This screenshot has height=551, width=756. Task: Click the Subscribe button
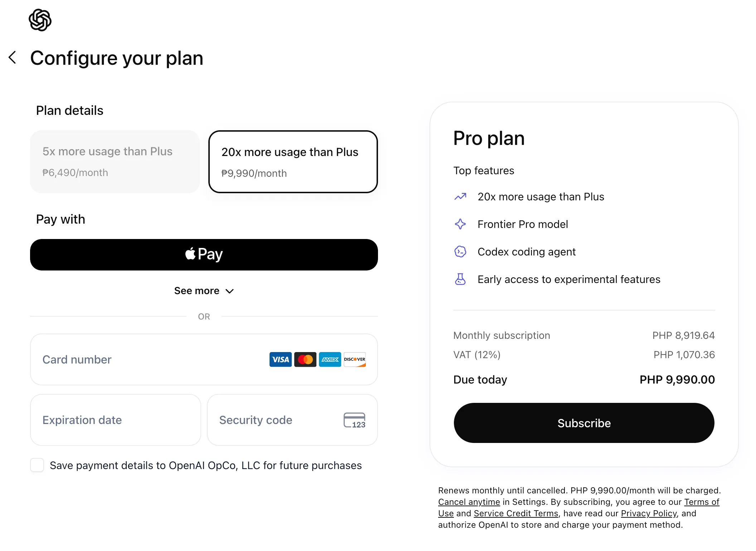(584, 423)
